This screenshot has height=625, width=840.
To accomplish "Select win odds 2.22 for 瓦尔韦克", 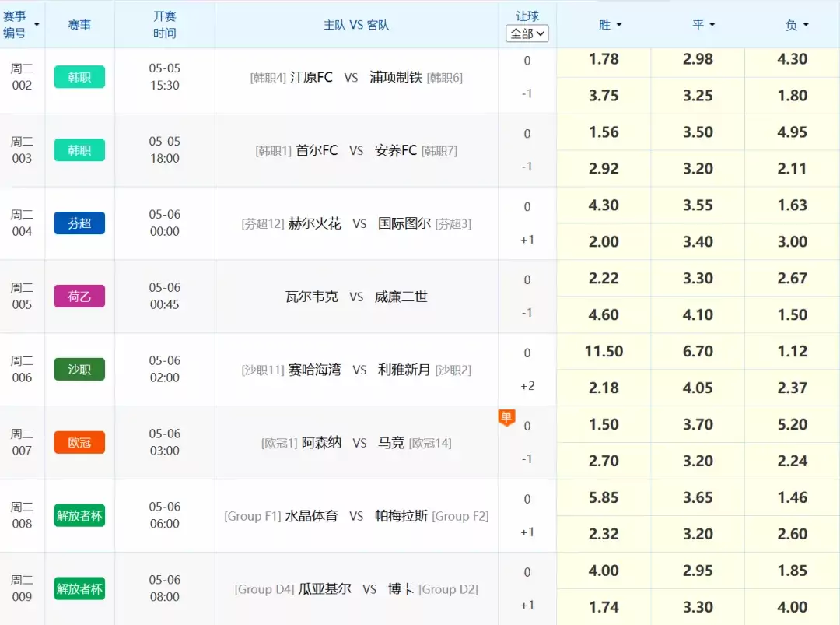I will click(604, 278).
